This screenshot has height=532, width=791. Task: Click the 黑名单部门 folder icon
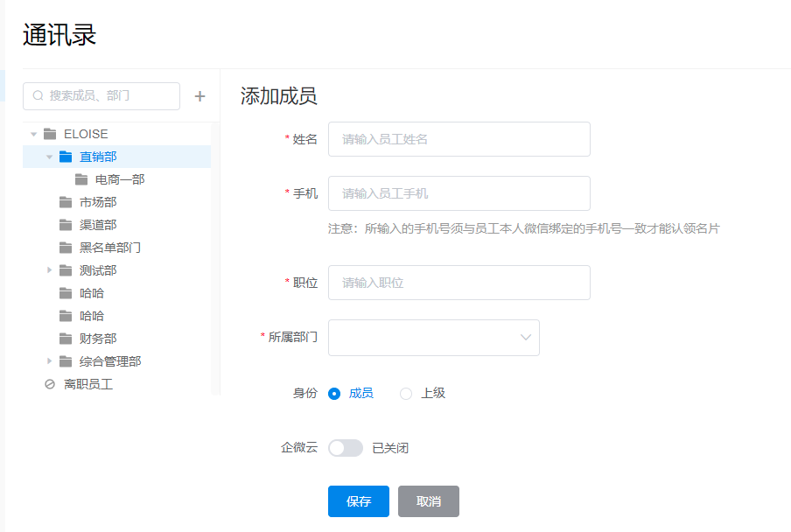click(66, 248)
